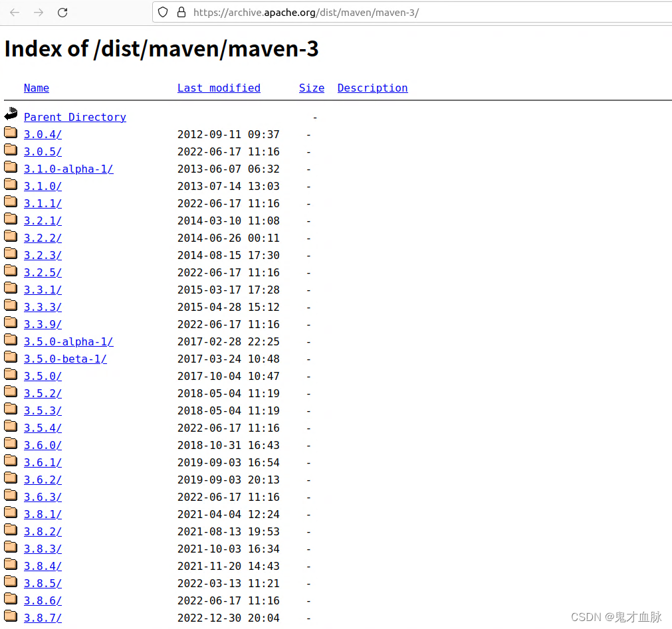Open the 3.8.3/ directory link

tap(43, 549)
